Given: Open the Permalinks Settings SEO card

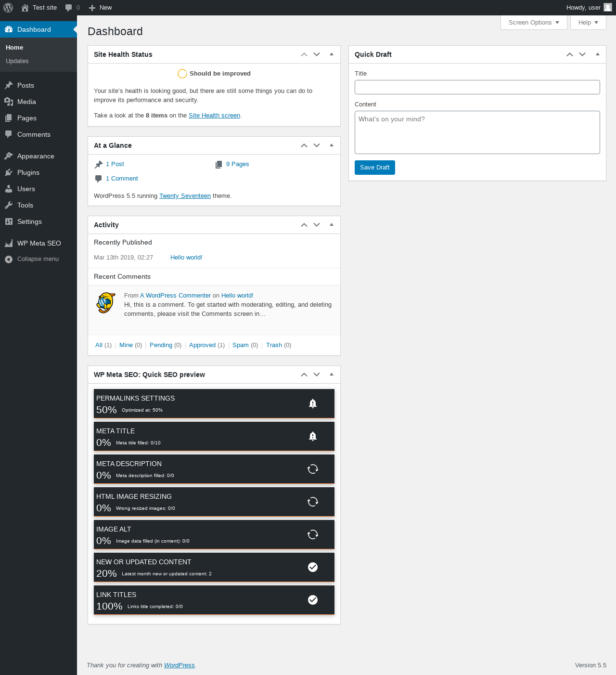Looking at the screenshot, I should point(214,403).
